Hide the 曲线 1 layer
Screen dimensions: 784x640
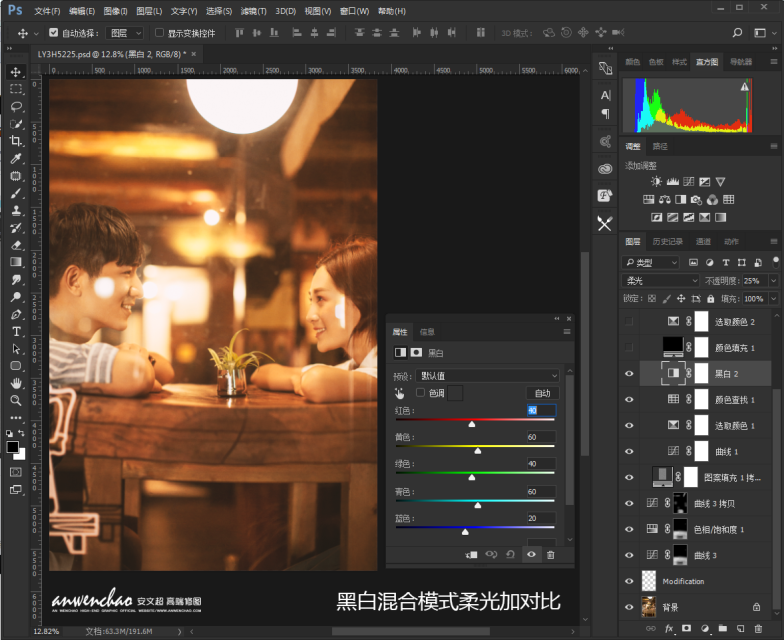(x=629, y=452)
